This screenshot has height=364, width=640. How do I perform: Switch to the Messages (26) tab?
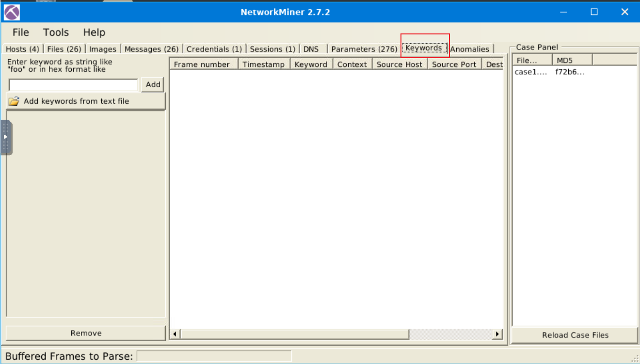coord(151,49)
